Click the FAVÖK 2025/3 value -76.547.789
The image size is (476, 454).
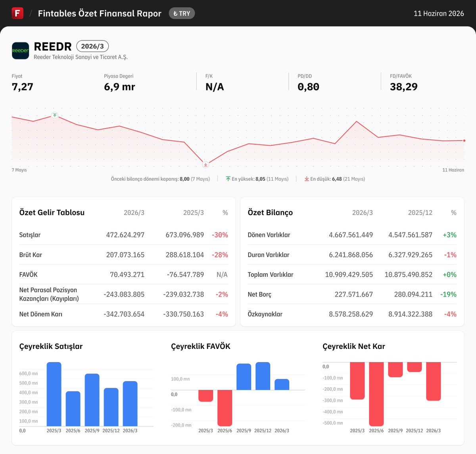pyautogui.click(x=185, y=274)
